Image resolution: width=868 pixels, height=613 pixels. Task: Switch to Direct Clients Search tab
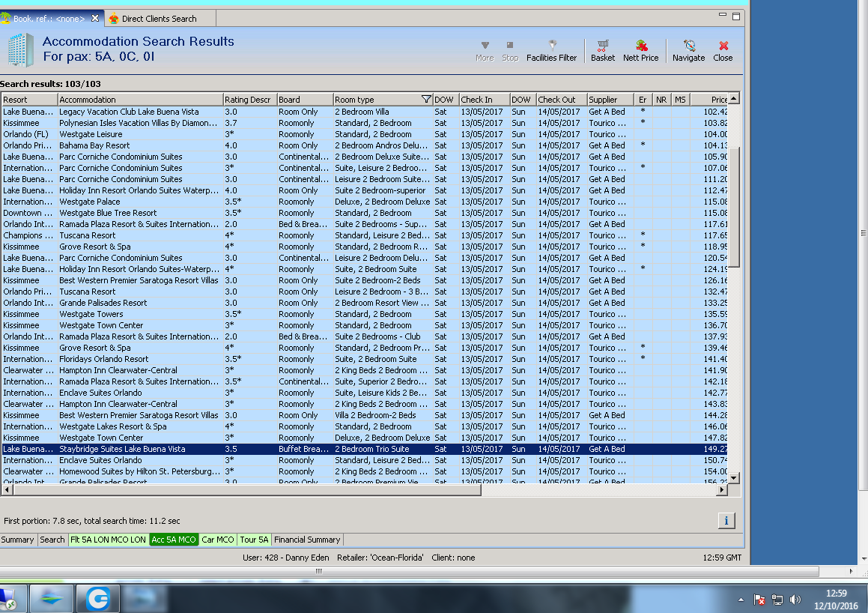159,18
